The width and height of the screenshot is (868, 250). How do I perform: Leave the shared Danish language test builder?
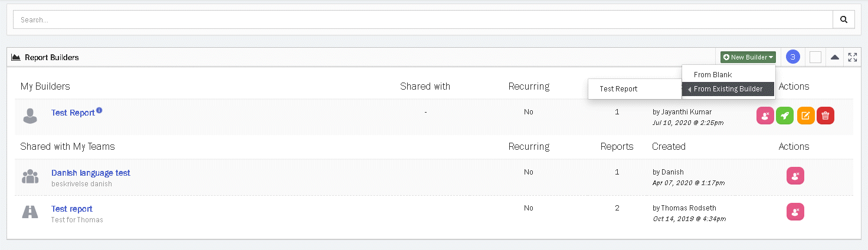[x=795, y=176]
